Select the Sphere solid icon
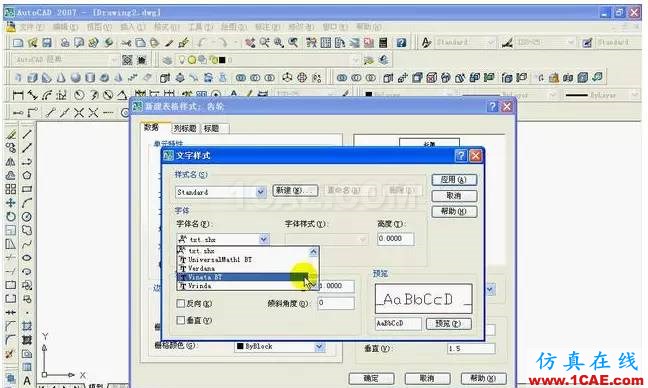This screenshot has height=388, width=648. pyautogui.click(x=75, y=78)
